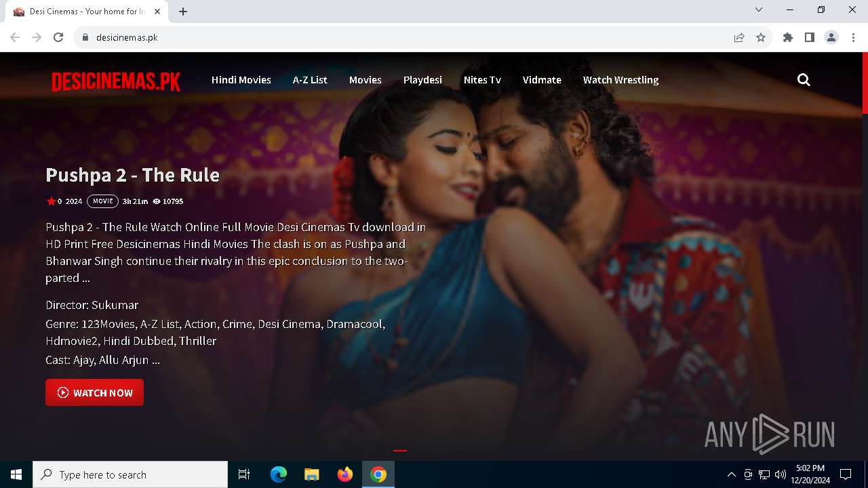
Task: Click the eye views icon
Action: 157,201
